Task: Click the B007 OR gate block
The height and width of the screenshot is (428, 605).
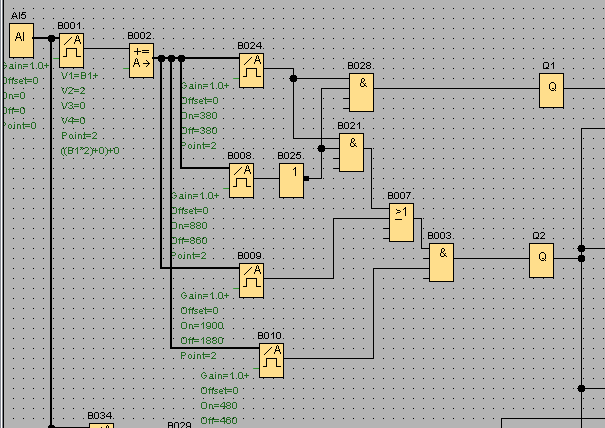Action: point(401,222)
